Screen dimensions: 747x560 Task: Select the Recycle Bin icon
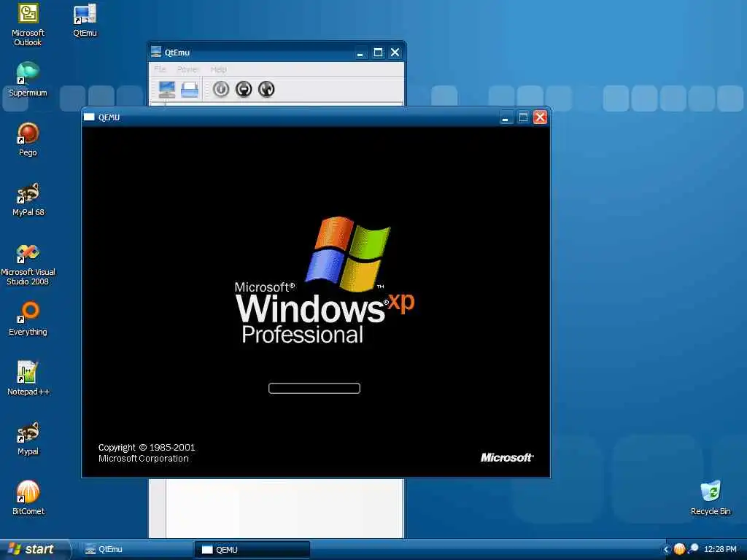(x=711, y=498)
